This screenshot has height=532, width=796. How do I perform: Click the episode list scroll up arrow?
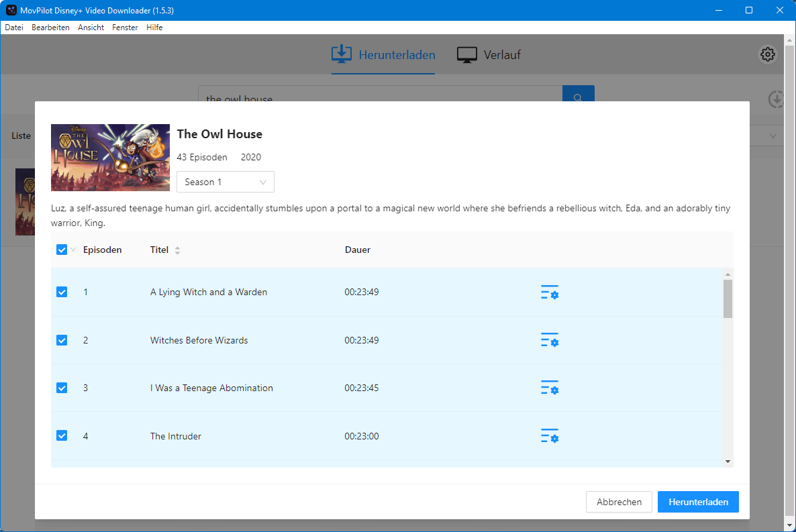[728, 274]
